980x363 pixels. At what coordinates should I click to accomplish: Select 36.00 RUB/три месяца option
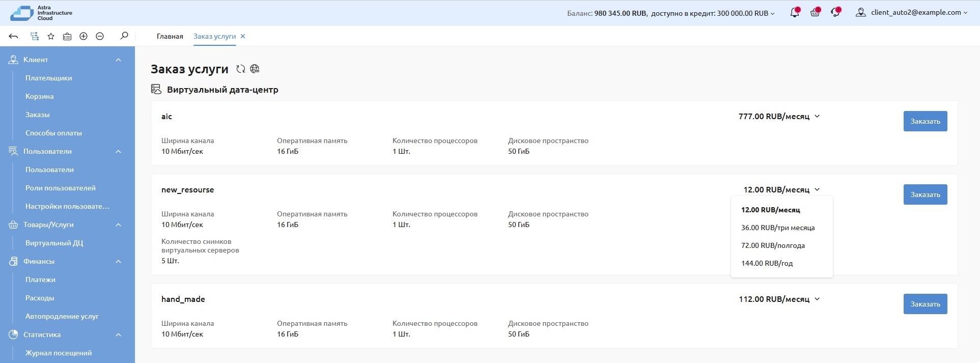click(778, 228)
